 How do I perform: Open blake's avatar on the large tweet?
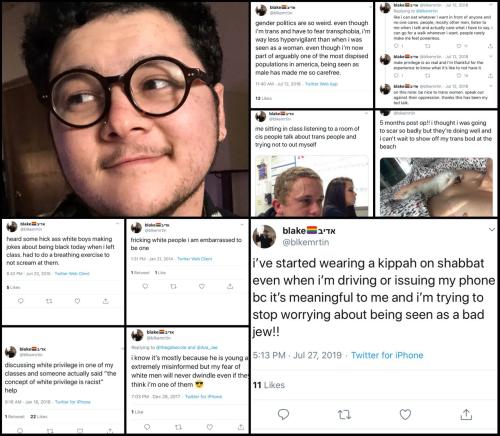264,236
